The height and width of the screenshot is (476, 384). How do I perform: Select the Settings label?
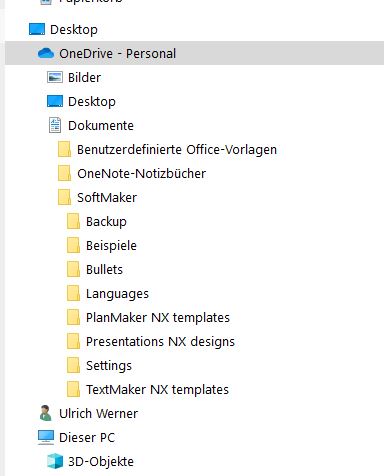pyautogui.click(x=109, y=366)
